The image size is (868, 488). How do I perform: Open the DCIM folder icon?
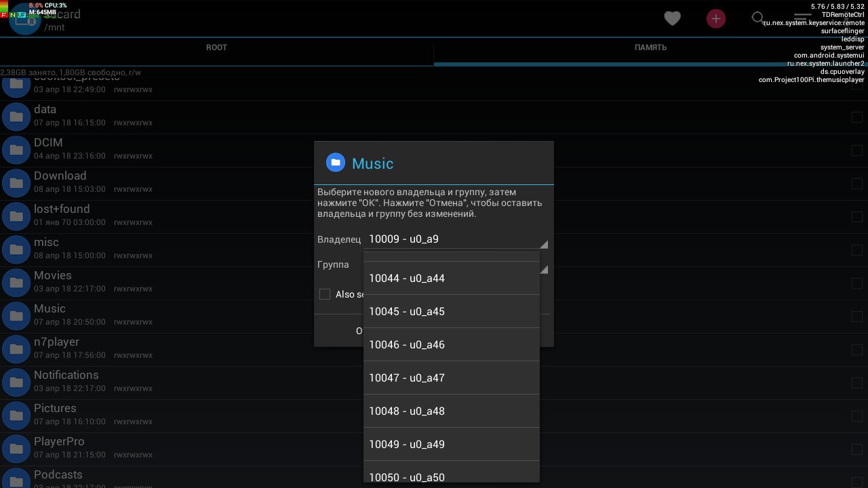pyautogui.click(x=16, y=150)
